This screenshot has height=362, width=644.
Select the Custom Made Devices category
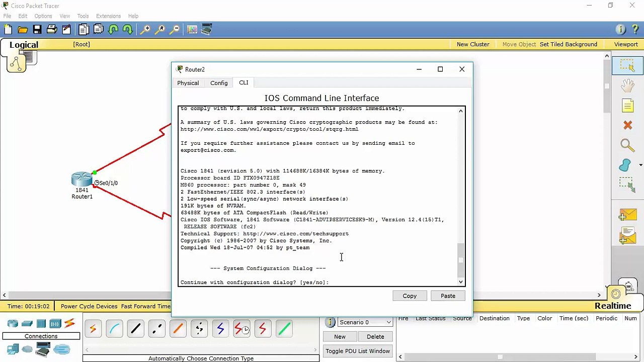pyautogui.click(x=43, y=349)
